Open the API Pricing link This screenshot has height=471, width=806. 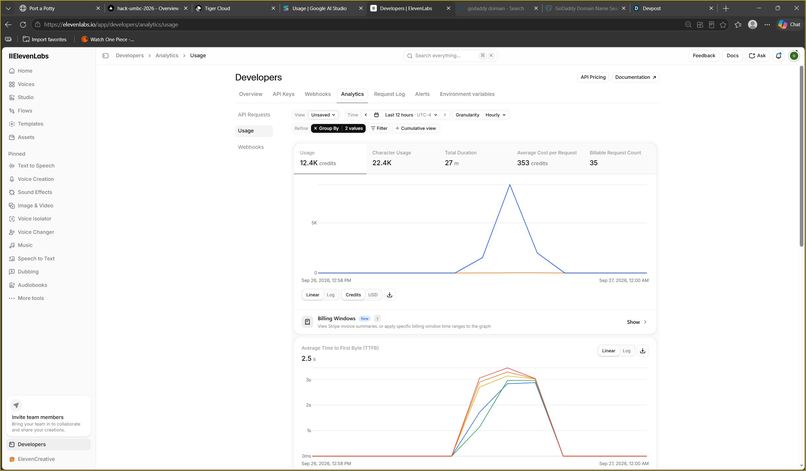(x=593, y=77)
